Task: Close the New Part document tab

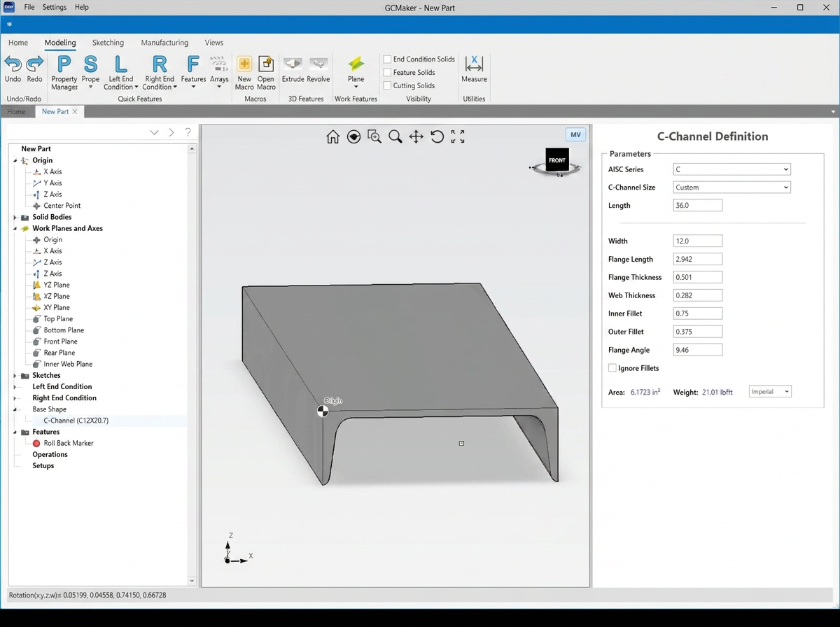Action: click(x=75, y=112)
